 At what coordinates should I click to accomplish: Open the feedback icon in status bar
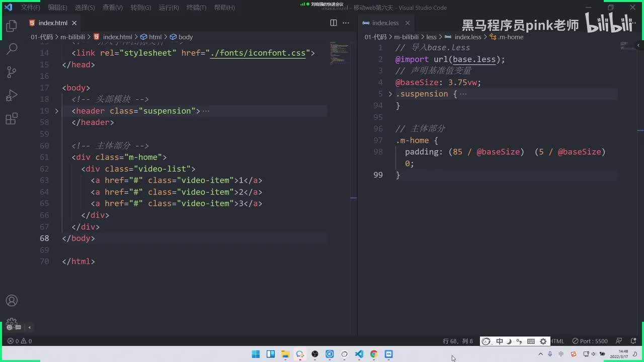coord(619,341)
